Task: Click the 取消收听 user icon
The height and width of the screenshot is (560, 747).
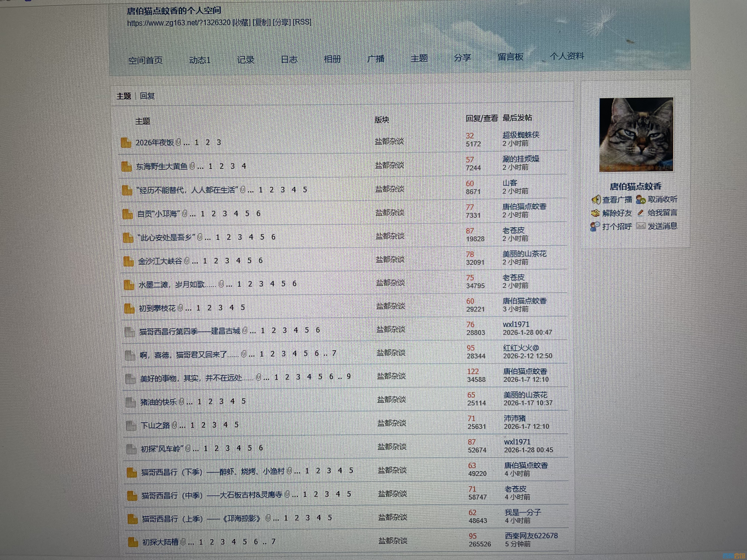Action: click(x=641, y=199)
